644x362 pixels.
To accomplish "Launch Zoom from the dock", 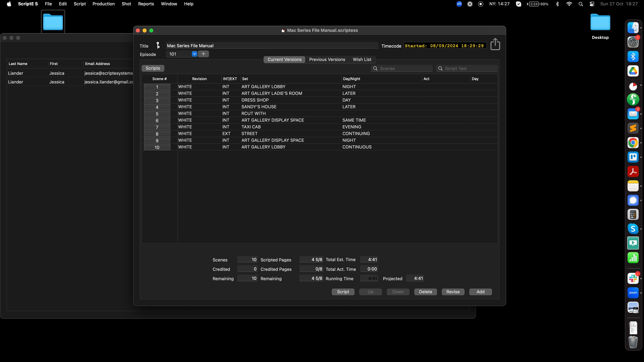I will 633,293.
